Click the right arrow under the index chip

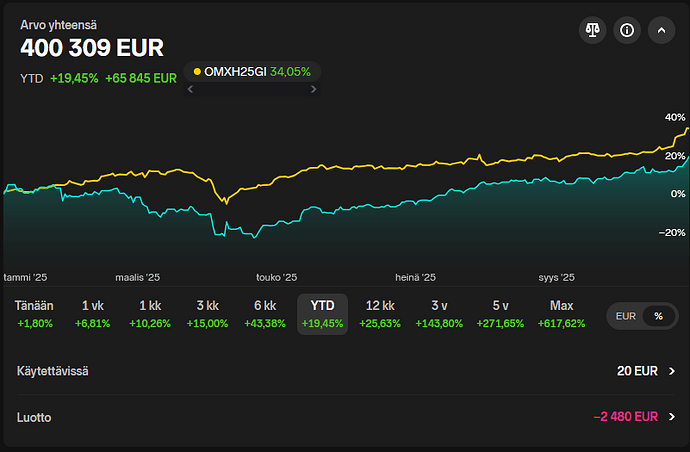click(313, 89)
